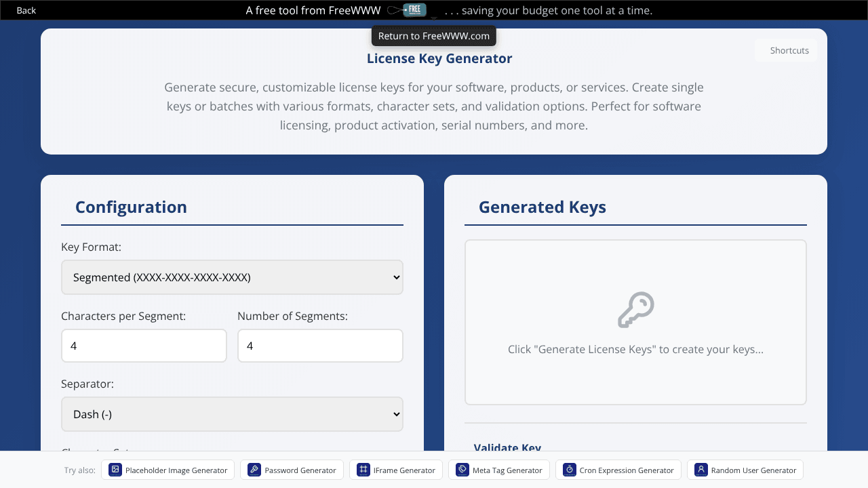Click the Configuration heading
Viewport: 868px width, 488px height.
(131, 207)
